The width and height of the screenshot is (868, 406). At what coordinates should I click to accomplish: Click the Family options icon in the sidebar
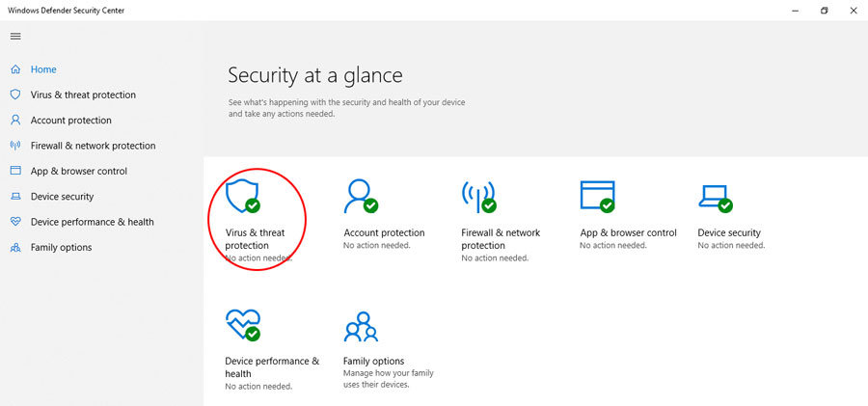point(15,248)
